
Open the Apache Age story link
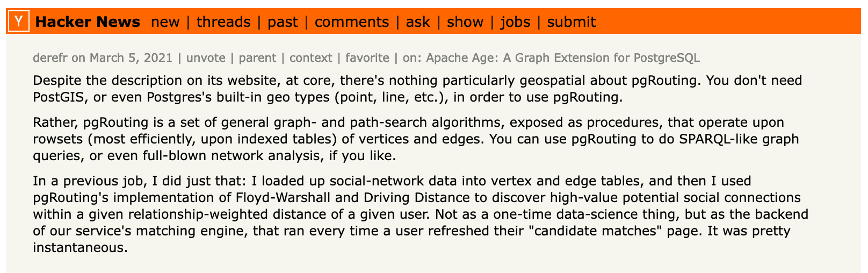tap(563, 58)
